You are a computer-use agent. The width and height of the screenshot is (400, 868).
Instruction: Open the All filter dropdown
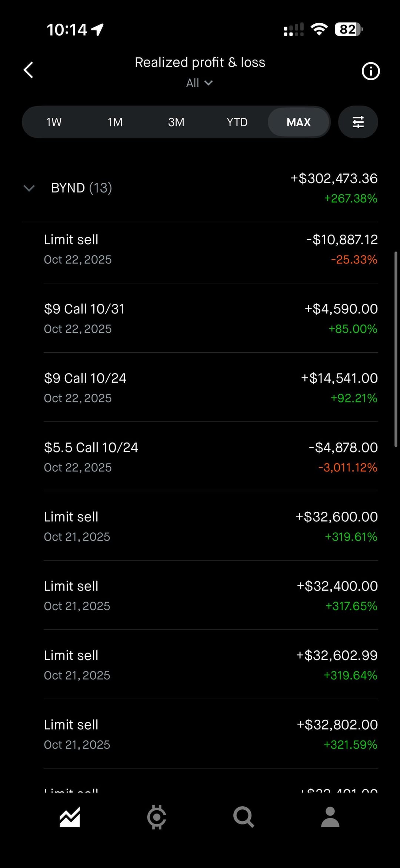pyautogui.click(x=199, y=83)
